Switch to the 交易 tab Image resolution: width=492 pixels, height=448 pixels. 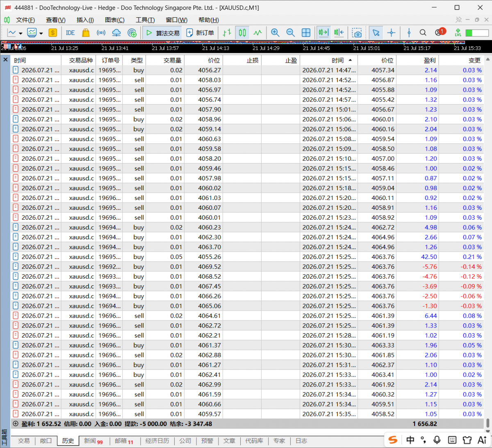[x=24, y=441]
